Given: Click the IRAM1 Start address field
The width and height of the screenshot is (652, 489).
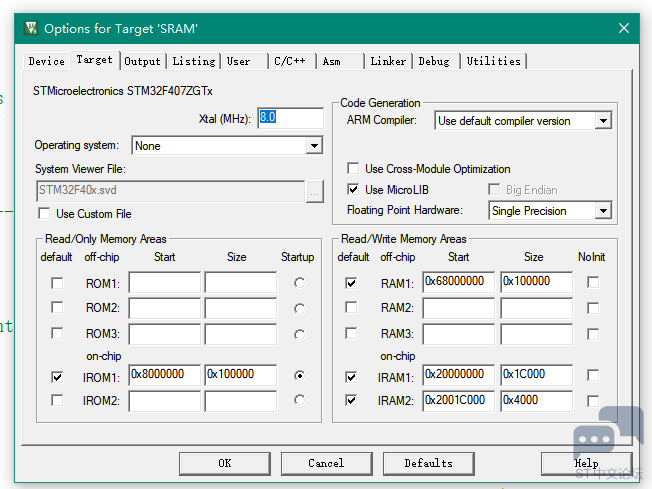Looking at the screenshot, I should tap(458, 375).
